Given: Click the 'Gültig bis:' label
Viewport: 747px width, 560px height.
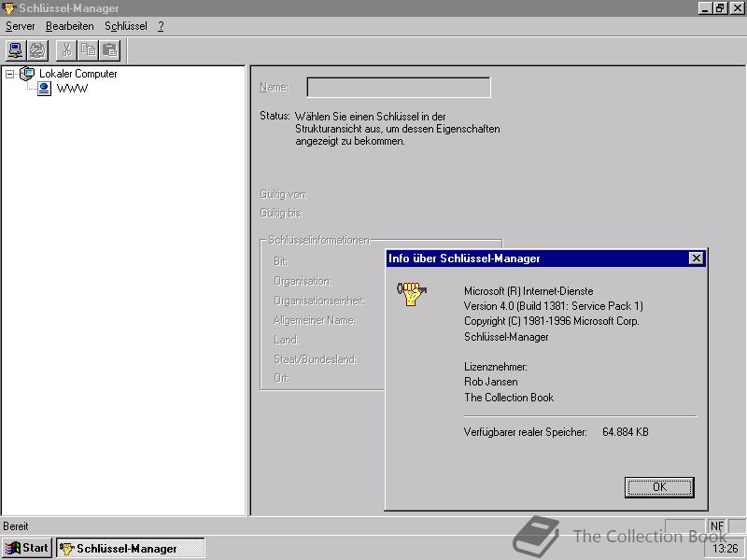Looking at the screenshot, I should click(281, 213).
